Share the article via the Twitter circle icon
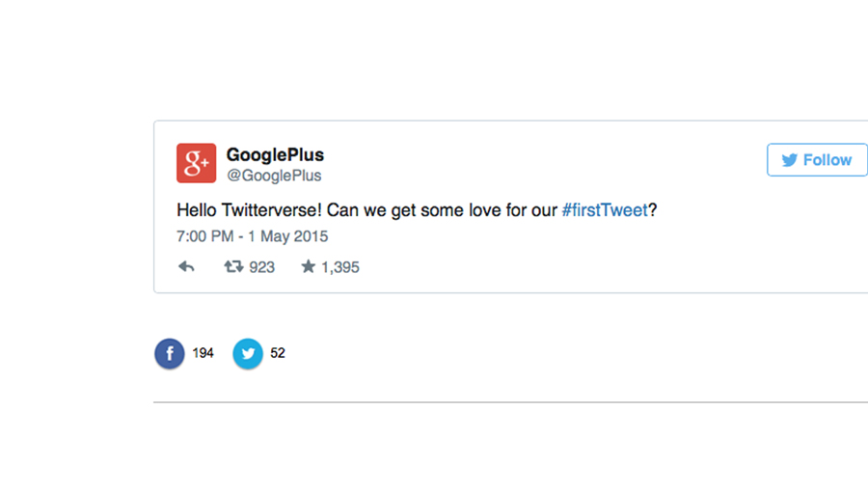Screen dimensions: 868x492 248,353
